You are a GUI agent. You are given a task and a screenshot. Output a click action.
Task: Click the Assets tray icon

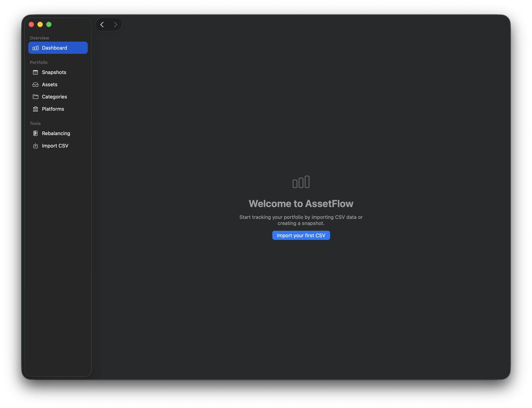coord(35,85)
